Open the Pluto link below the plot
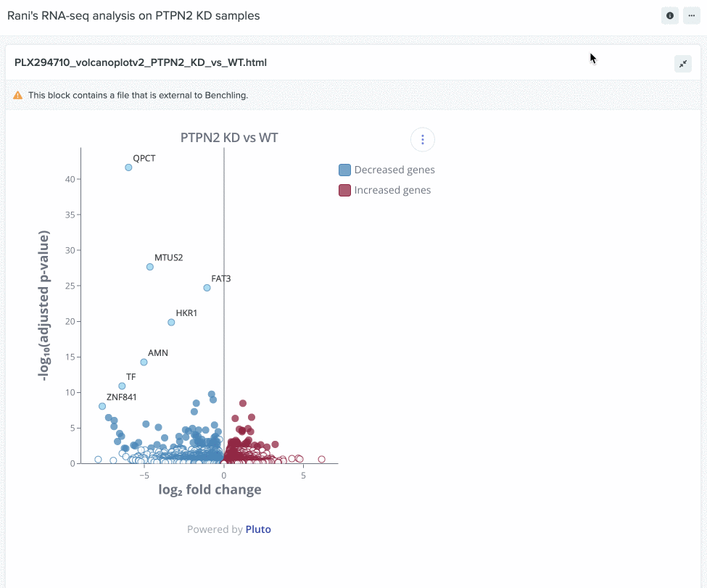Image resolution: width=707 pixels, height=588 pixels. point(258,529)
